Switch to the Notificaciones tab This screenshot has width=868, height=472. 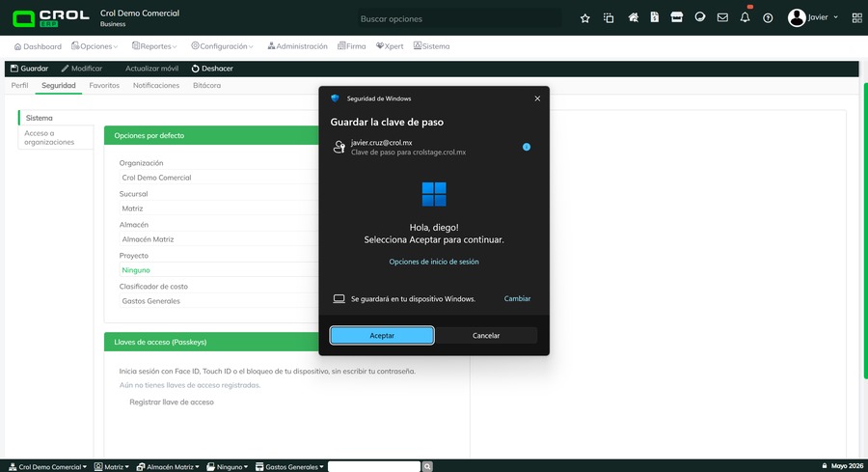156,85
